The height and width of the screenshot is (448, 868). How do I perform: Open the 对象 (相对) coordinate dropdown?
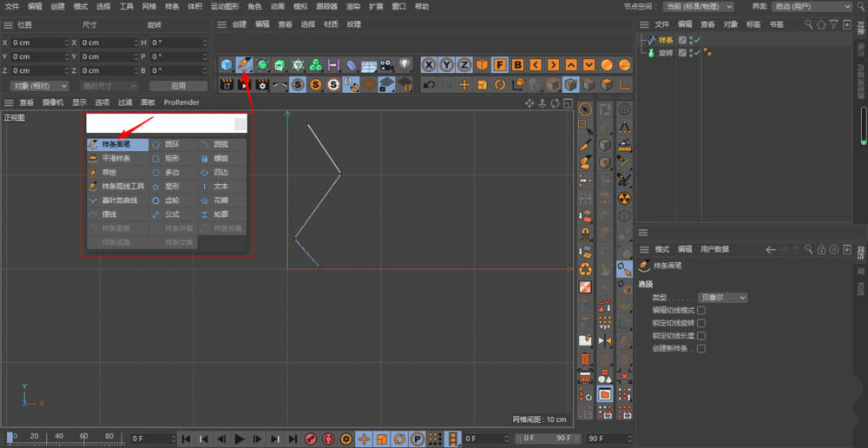pos(39,86)
